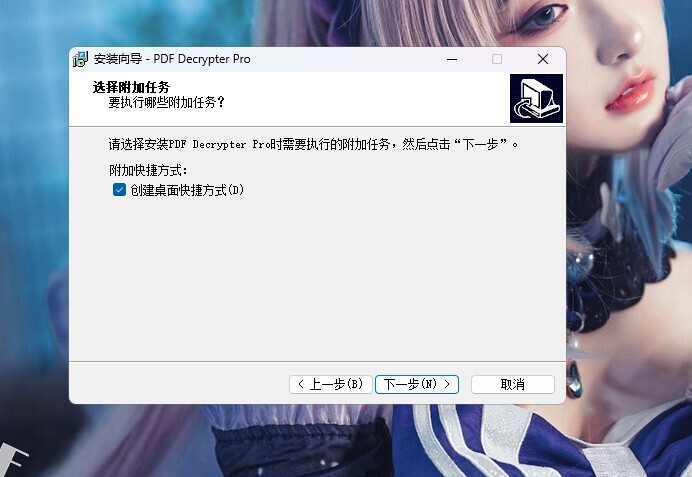The height and width of the screenshot is (477, 692).
Task: Cancel the installation with 取消
Action: click(x=512, y=384)
